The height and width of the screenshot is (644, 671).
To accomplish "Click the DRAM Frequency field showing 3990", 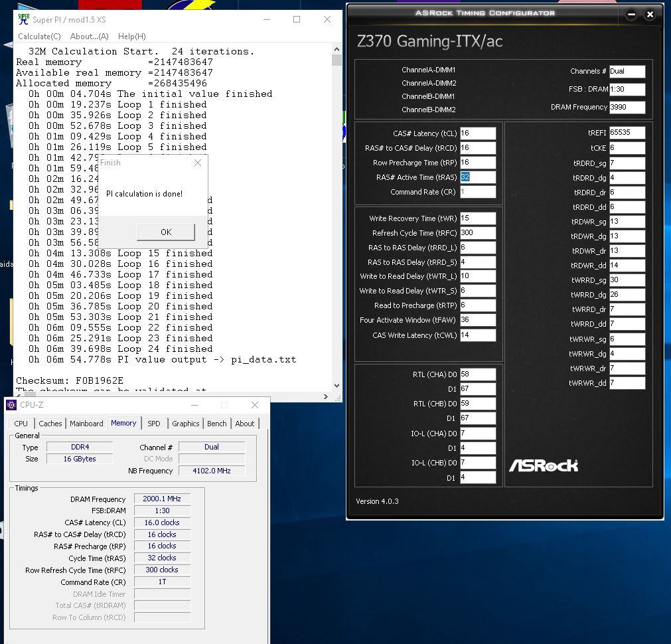I will pyautogui.click(x=627, y=107).
